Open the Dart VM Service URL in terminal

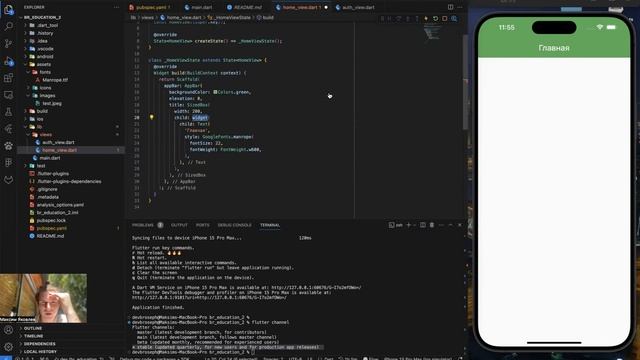point(316,287)
